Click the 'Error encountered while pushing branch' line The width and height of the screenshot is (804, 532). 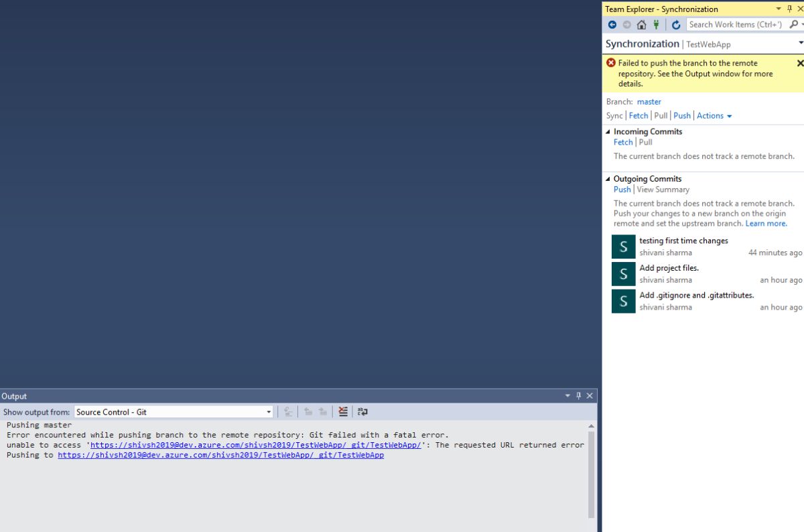(228, 435)
